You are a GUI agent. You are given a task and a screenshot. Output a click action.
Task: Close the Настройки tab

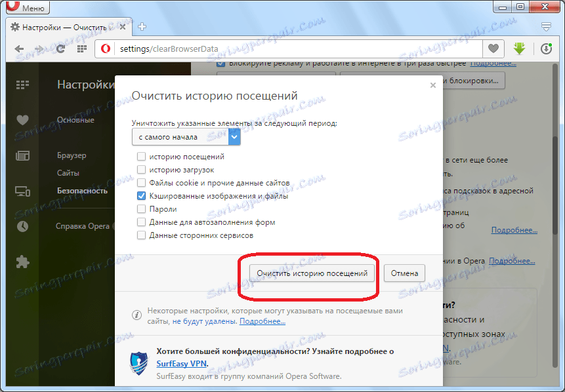(x=123, y=27)
